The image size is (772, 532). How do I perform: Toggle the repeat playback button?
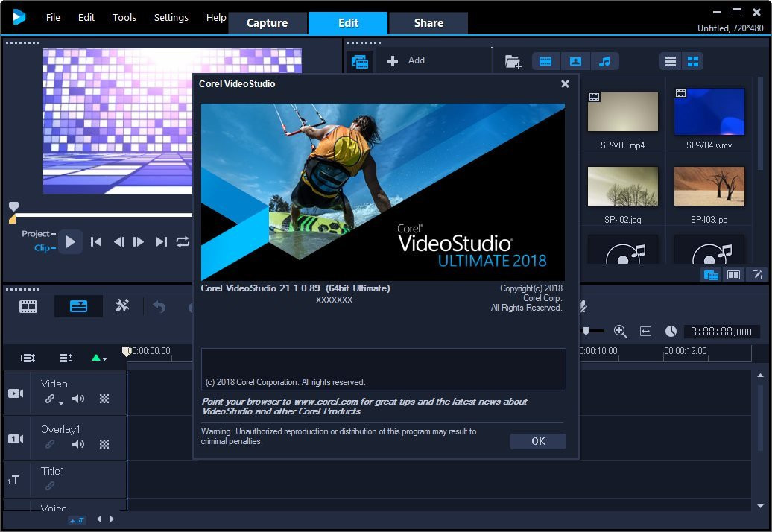[183, 241]
